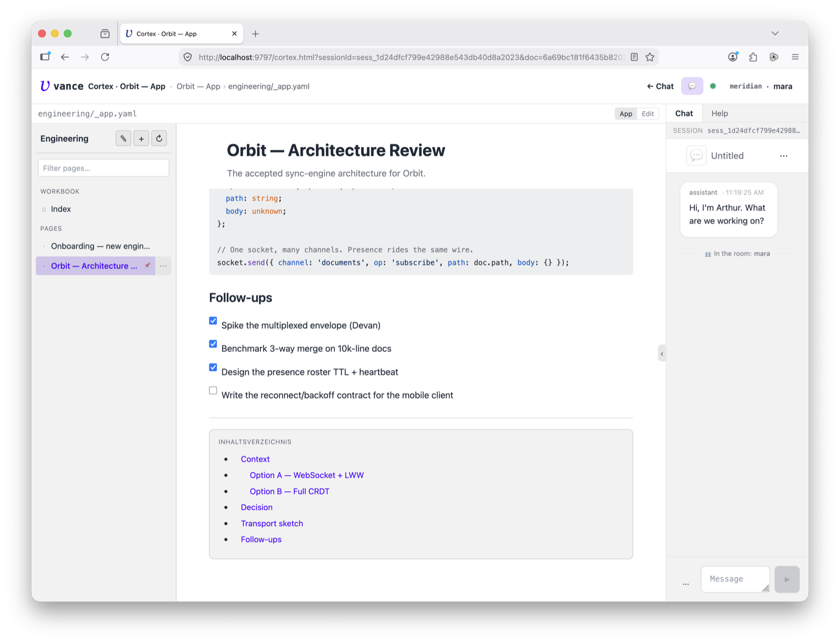The width and height of the screenshot is (840, 643).
Task: Switch to Edit view mode
Action: click(x=648, y=113)
